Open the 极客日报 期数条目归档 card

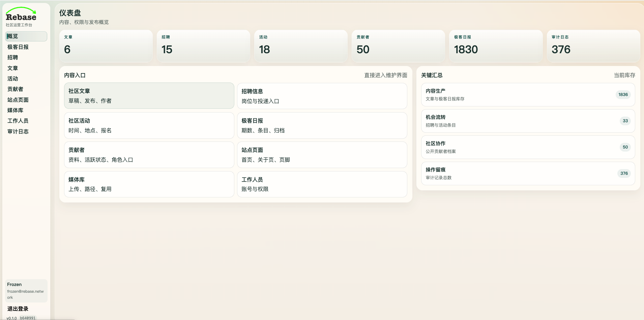(x=322, y=125)
